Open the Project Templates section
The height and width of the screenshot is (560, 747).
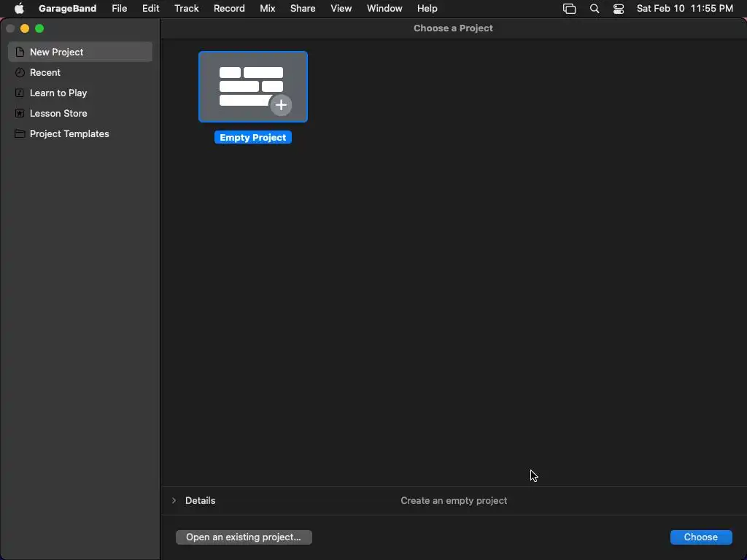pos(80,134)
